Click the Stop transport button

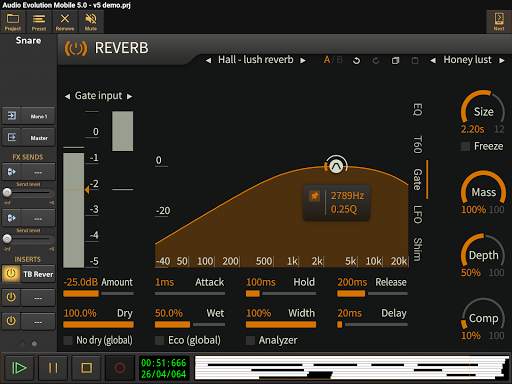pyautogui.click(x=87, y=368)
